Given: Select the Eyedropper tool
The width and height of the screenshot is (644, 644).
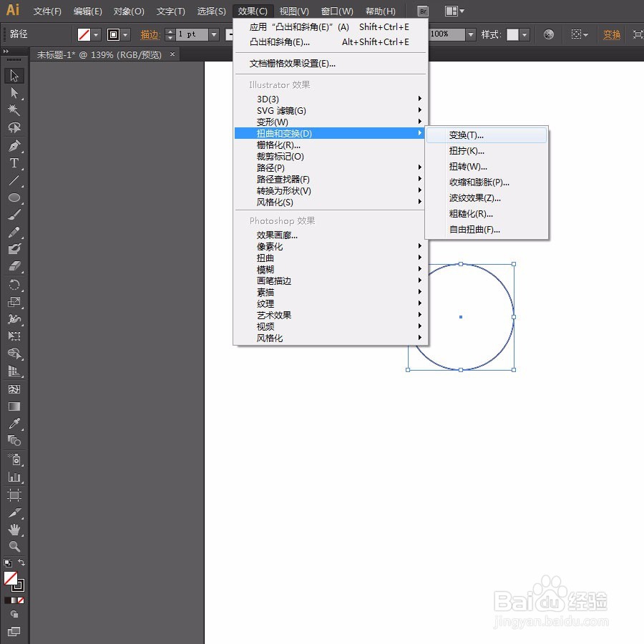Looking at the screenshot, I should [16, 424].
